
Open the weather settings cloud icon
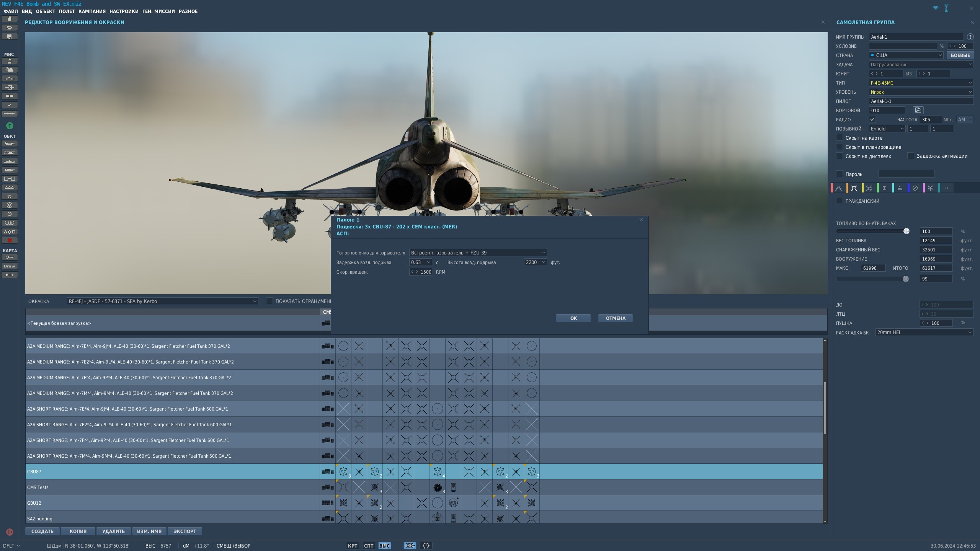coord(10,70)
